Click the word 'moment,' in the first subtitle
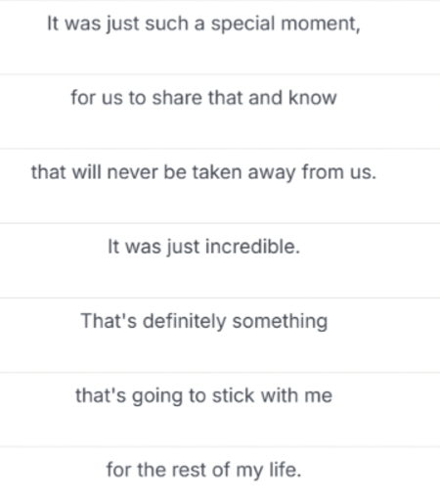This screenshot has height=504, width=440. [321, 24]
